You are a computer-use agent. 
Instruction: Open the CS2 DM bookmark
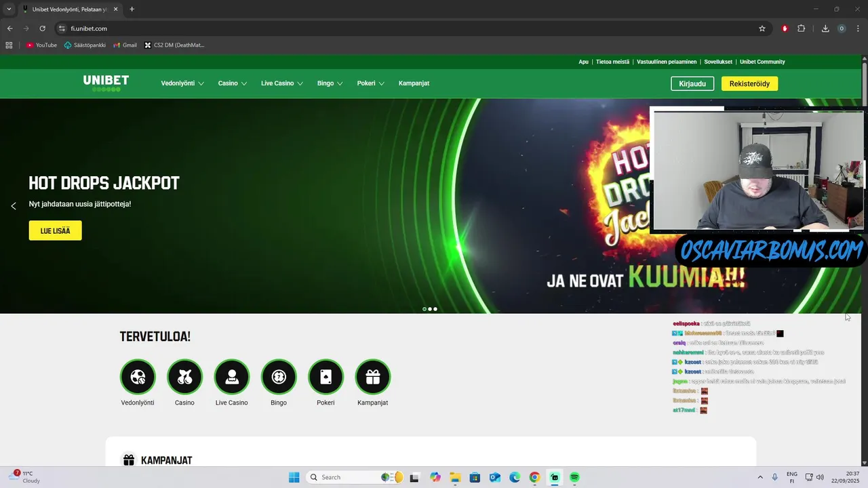point(174,45)
